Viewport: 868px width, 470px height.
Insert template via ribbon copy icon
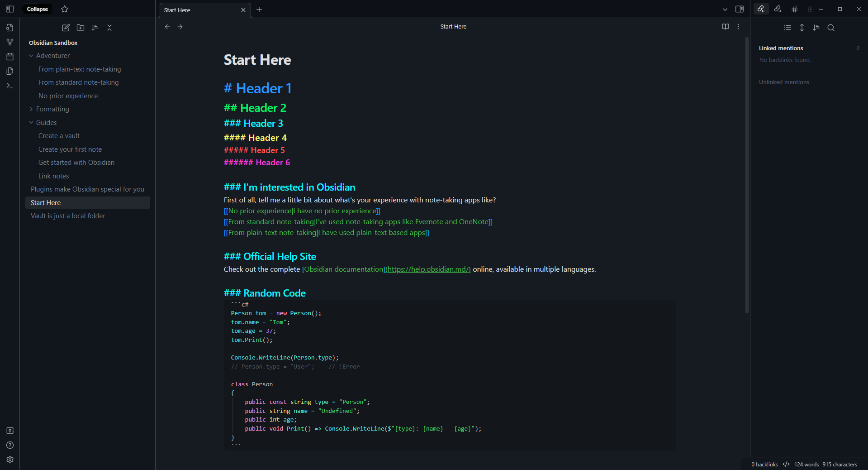coord(10,71)
